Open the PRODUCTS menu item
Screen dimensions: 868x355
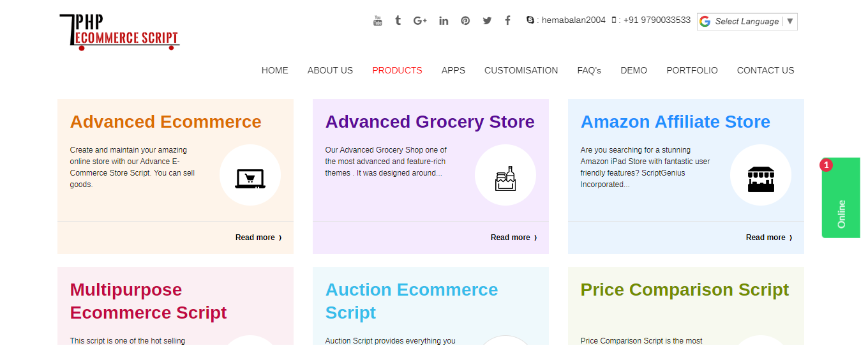click(397, 70)
